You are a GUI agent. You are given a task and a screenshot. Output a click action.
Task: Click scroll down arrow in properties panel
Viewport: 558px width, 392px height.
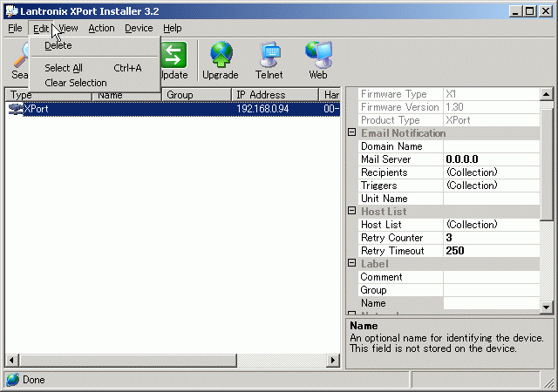point(546,307)
